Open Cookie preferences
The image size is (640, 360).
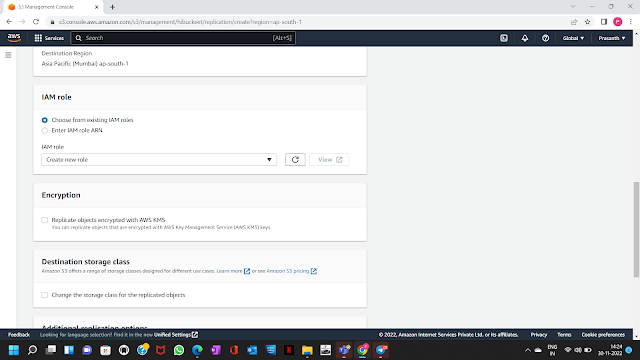click(603, 335)
